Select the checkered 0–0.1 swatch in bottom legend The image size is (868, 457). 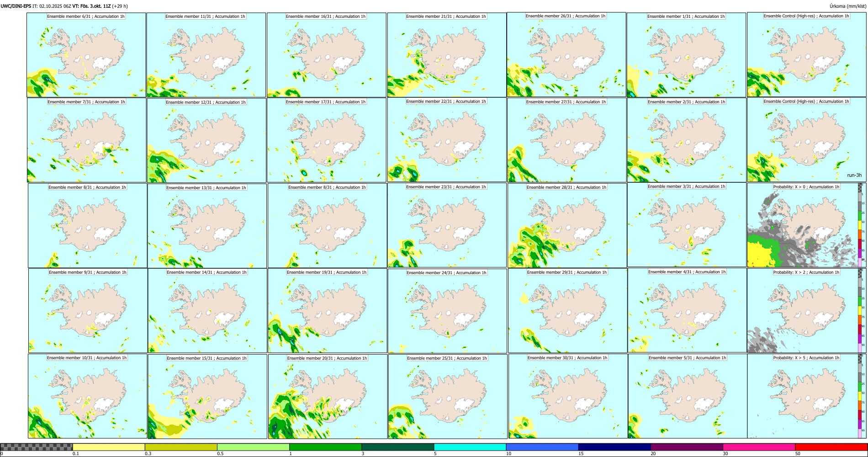tap(37, 447)
